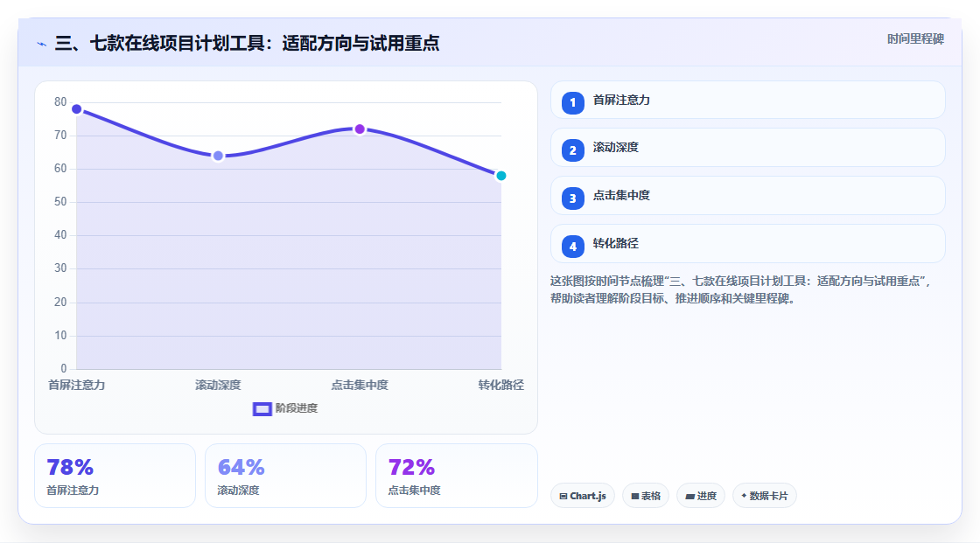Viewport: 980px width, 543px height.
Task: Click step badge 4 for 转化路径
Action: point(572,247)
